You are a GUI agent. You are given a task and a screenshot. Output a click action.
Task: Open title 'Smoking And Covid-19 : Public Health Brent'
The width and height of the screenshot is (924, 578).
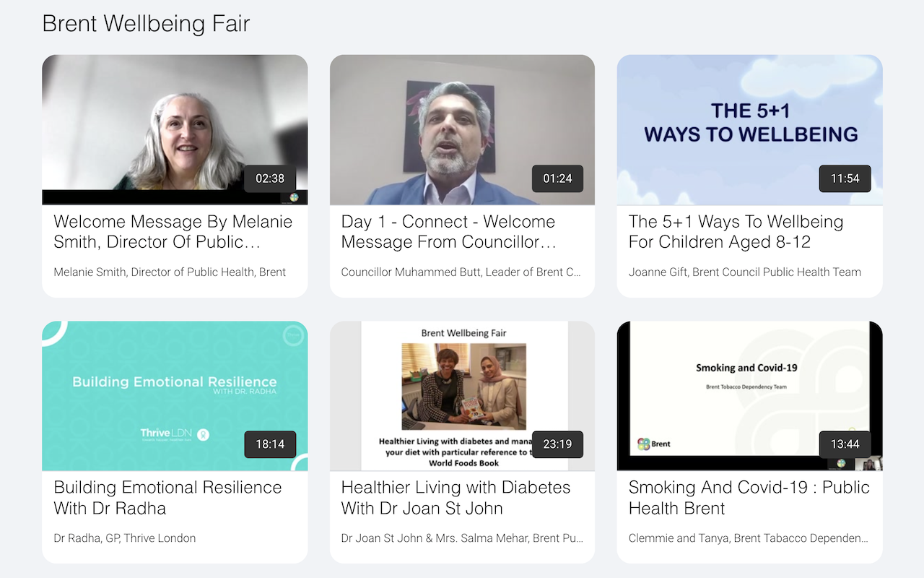[749, 498]
